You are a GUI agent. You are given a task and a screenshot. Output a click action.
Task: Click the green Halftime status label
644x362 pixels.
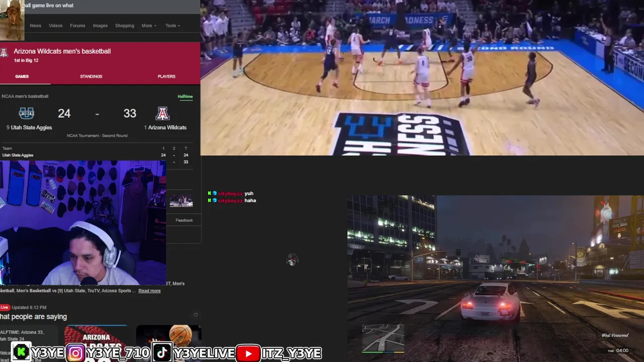point(185,97)
